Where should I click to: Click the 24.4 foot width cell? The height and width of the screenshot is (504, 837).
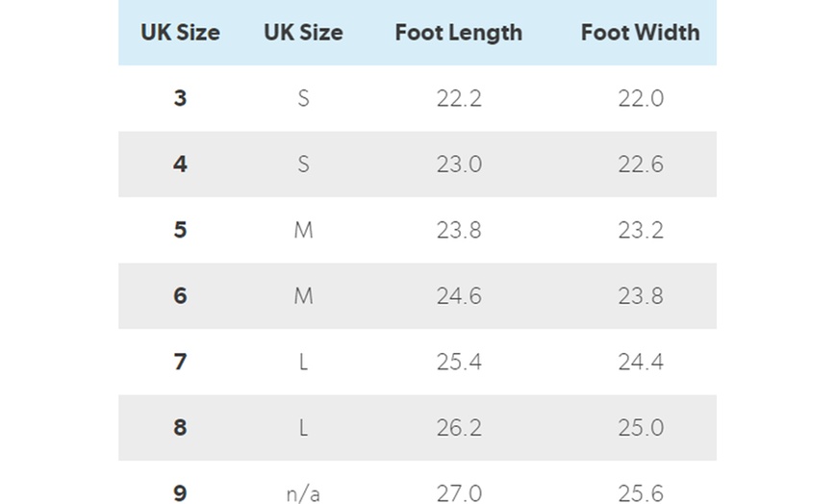coord(641,362)
